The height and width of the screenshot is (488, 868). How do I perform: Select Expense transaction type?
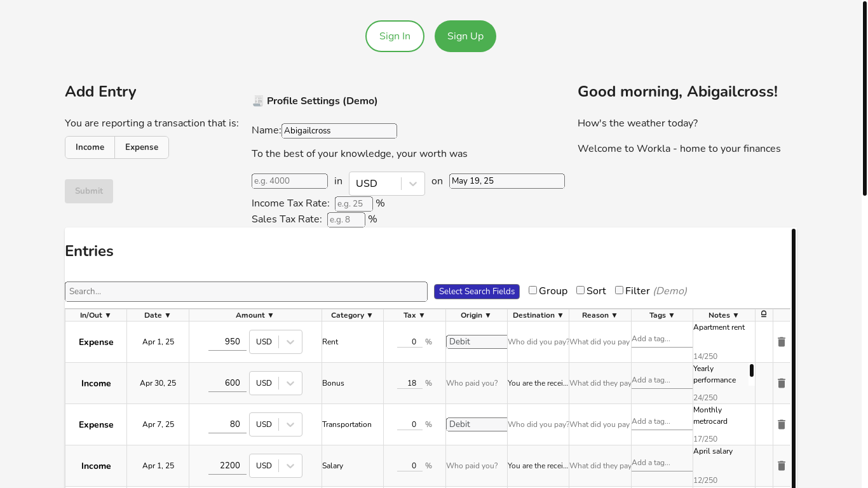[142, 147]
